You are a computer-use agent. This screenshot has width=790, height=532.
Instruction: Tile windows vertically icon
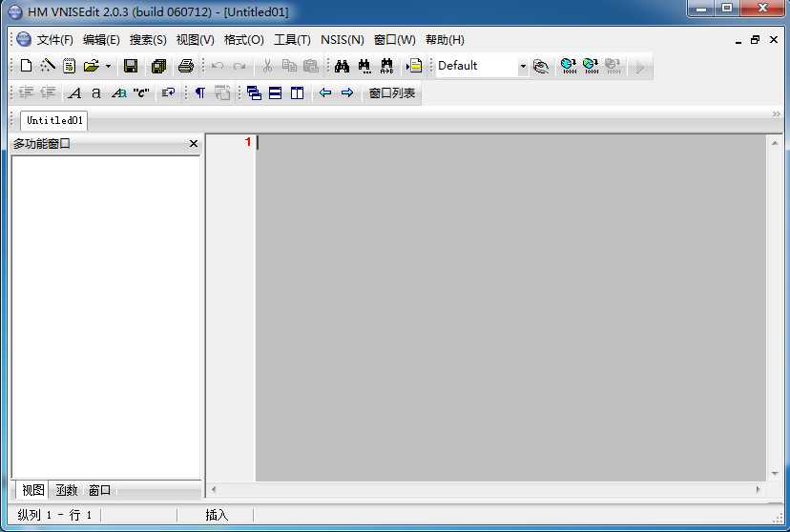point(298,92)
